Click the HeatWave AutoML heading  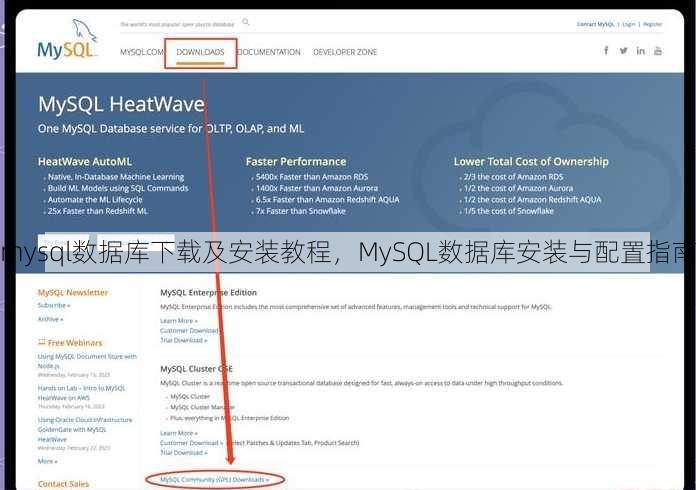pyautogui.click(x=85, y=162)
